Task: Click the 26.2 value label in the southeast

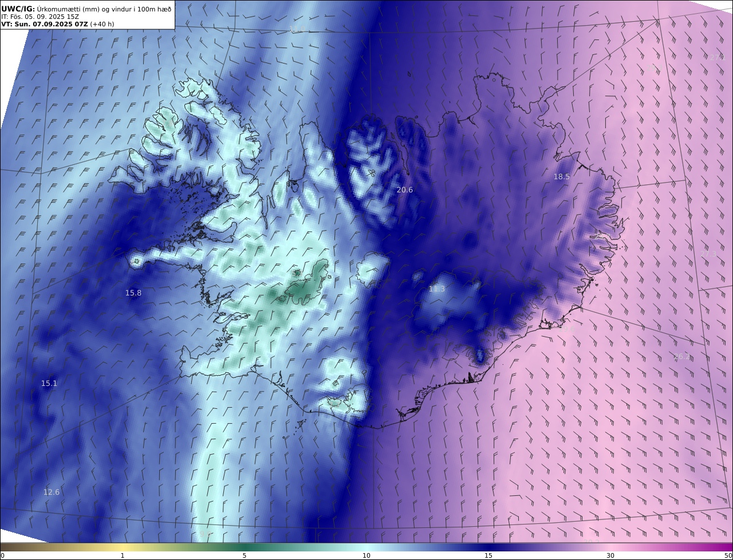Action: (682, 357)
